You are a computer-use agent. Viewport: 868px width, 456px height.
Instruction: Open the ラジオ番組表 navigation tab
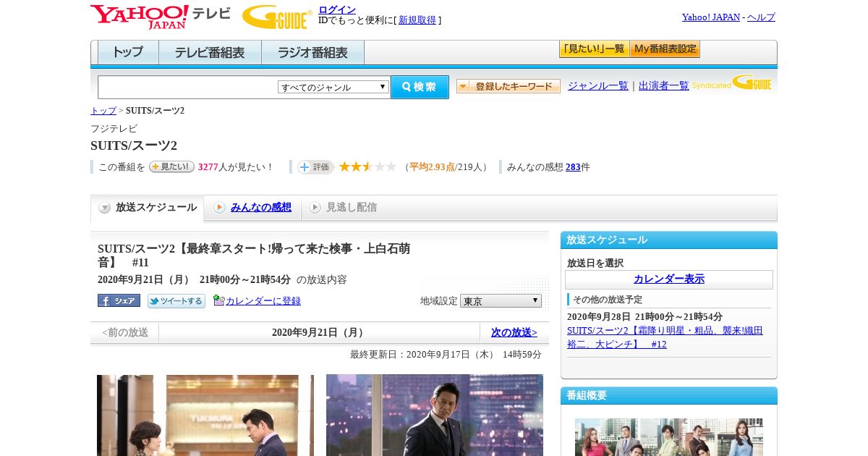coord(312,52)
